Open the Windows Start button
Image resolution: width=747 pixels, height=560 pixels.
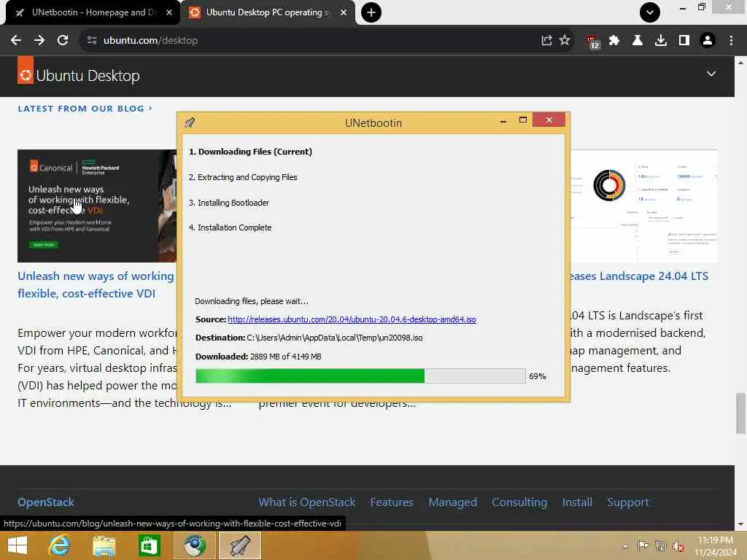click(18, 545)
